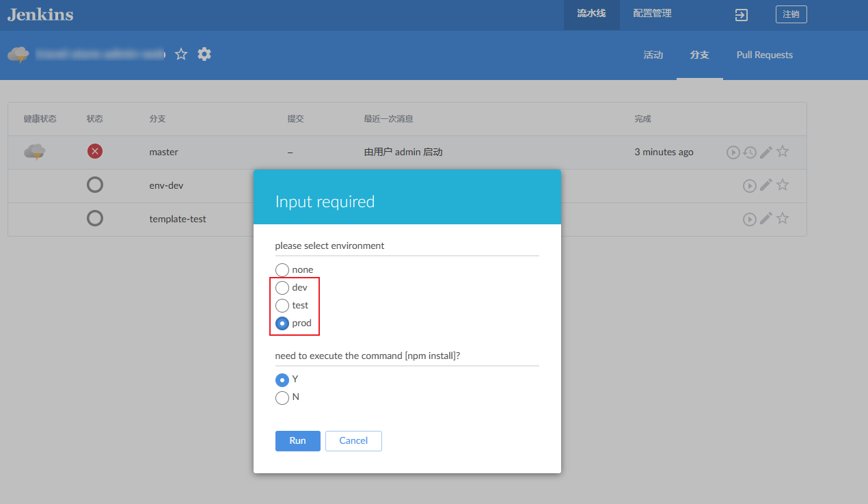The image size is (868, 504).
Task: Select the dev environment option
Action: (x=282, y=288)
